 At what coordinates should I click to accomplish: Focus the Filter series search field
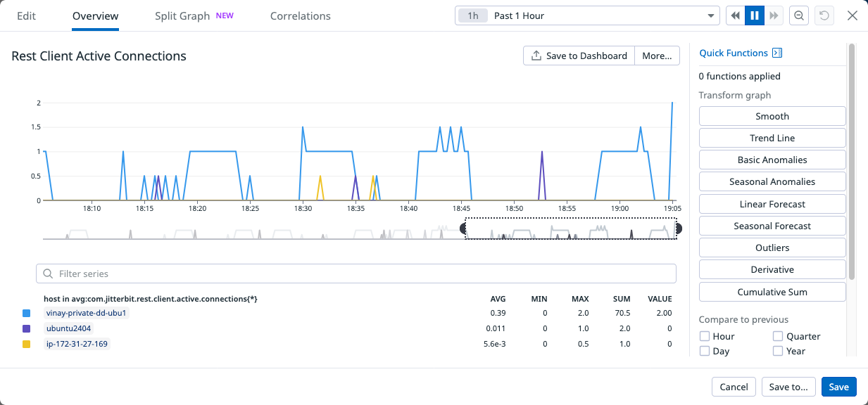click(356, 274)
